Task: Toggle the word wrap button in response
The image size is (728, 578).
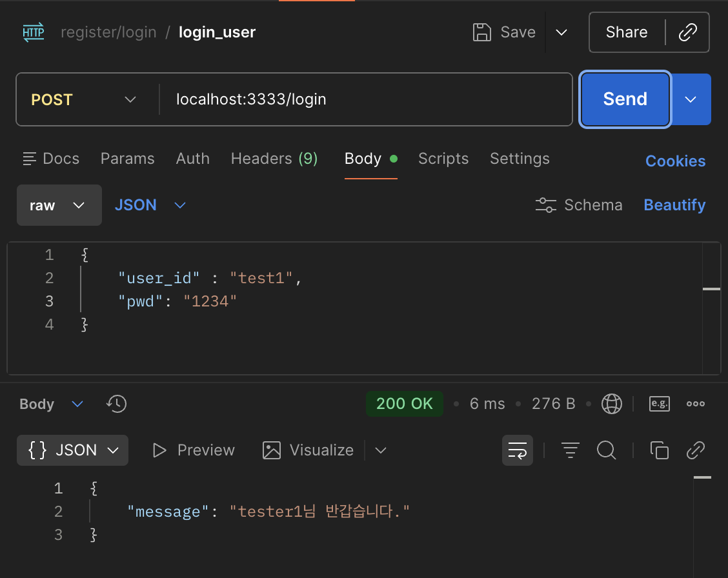Action: coord(517,450)
